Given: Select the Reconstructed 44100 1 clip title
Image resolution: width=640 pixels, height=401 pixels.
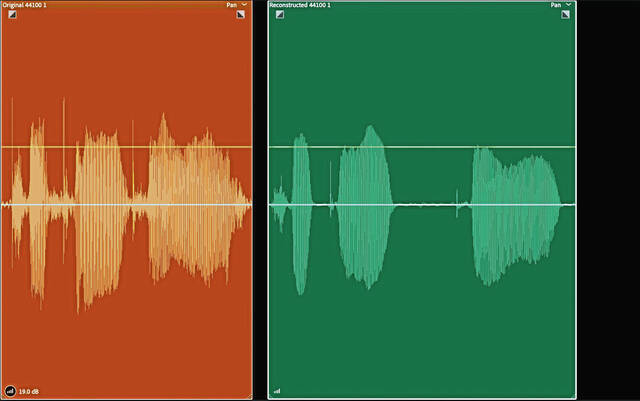Looking at the screenshot, I should tap(301, 5).
